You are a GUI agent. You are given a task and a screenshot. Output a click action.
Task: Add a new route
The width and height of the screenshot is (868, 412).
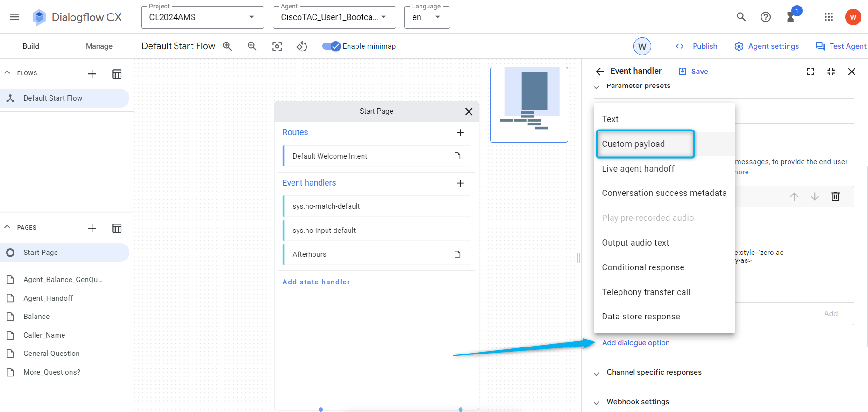click(x=460, y=133)
